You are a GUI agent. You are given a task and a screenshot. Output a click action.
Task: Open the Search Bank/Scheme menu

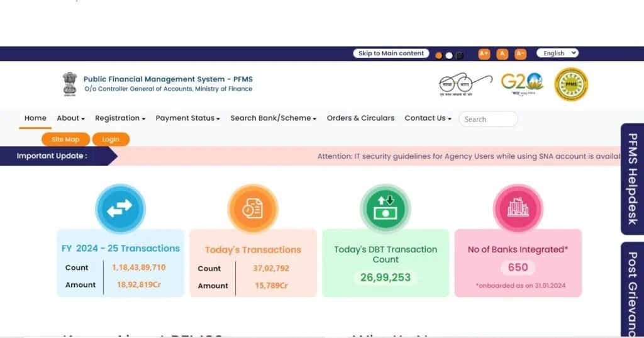[x=273, y=118]
